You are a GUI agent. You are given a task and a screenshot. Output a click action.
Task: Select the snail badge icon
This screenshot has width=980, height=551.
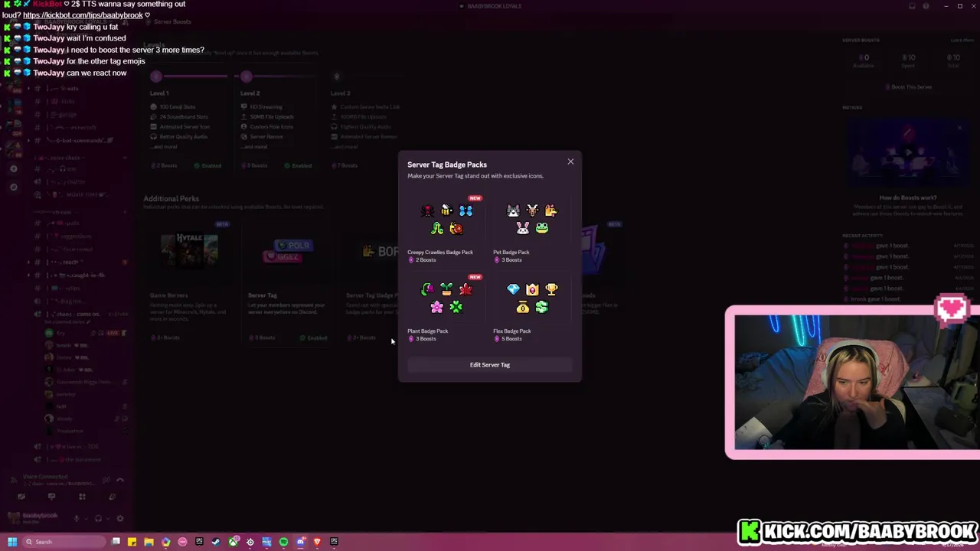point(456,228)
